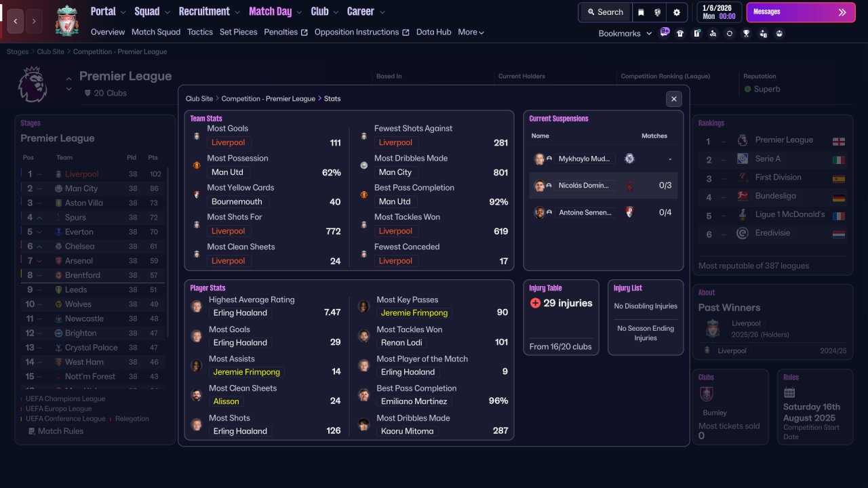Click the Liverpool club crest in header

click(67, 21)
